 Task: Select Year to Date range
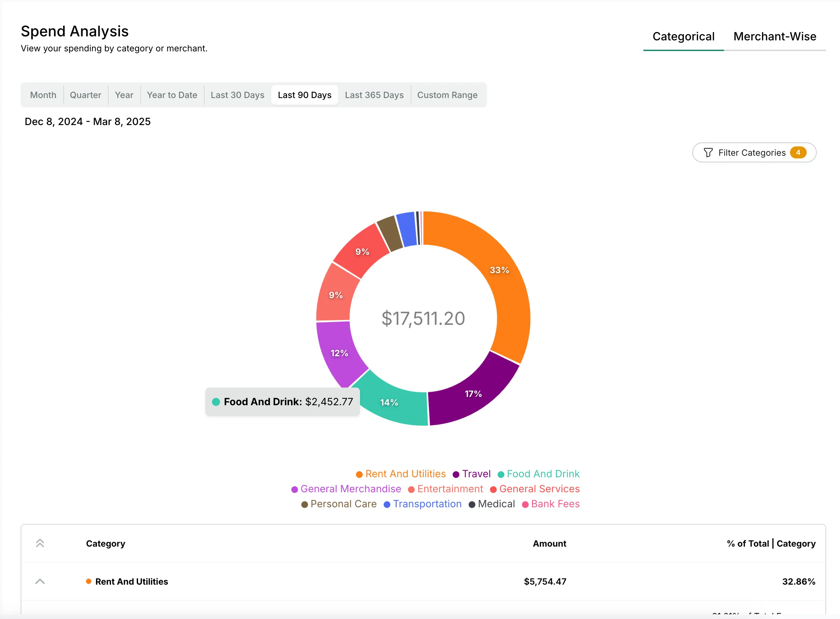[172, 95]
